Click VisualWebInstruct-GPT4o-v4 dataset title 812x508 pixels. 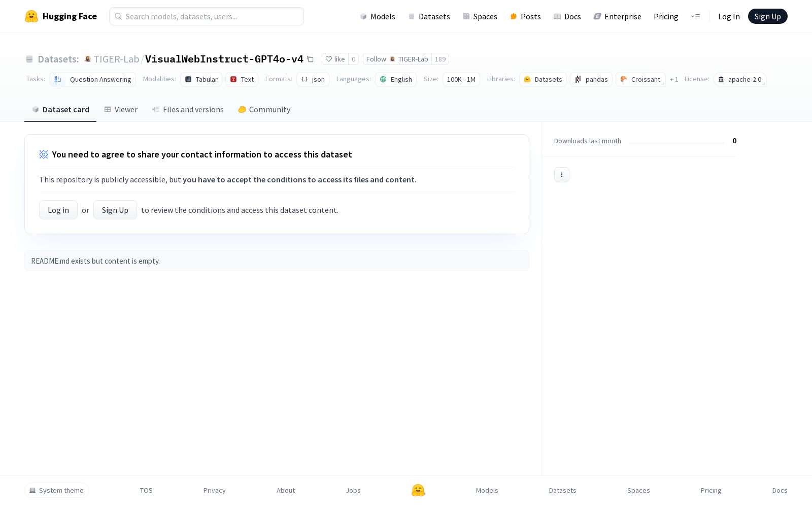tap(224, 59)
